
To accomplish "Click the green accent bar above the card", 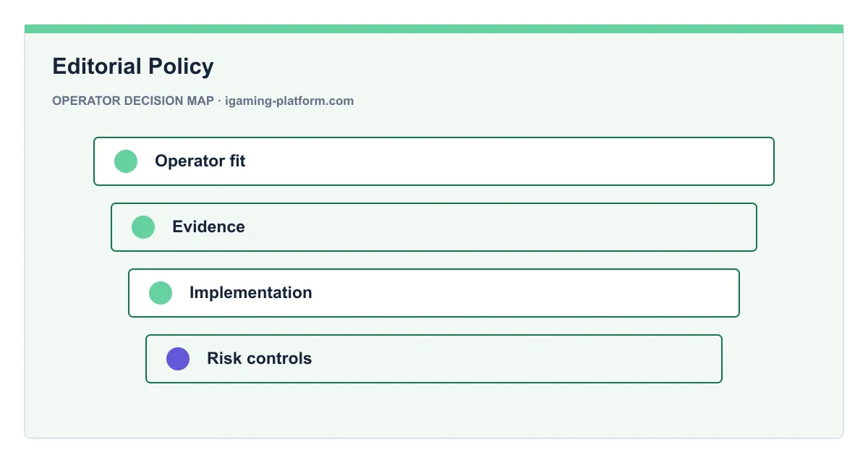I will pyautogui.click(x=434, y=29).
